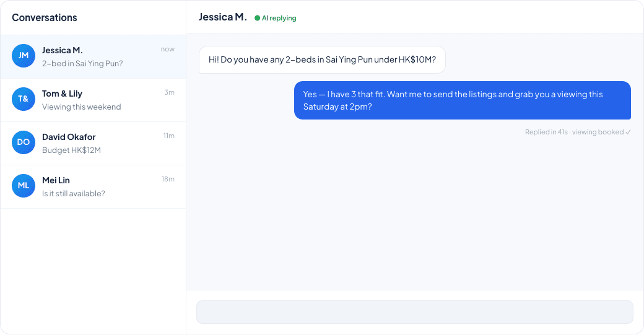Open the Tom & Lily conversation
The width and height of the screenshot is (644, 335).
click(x=94, y=100)
